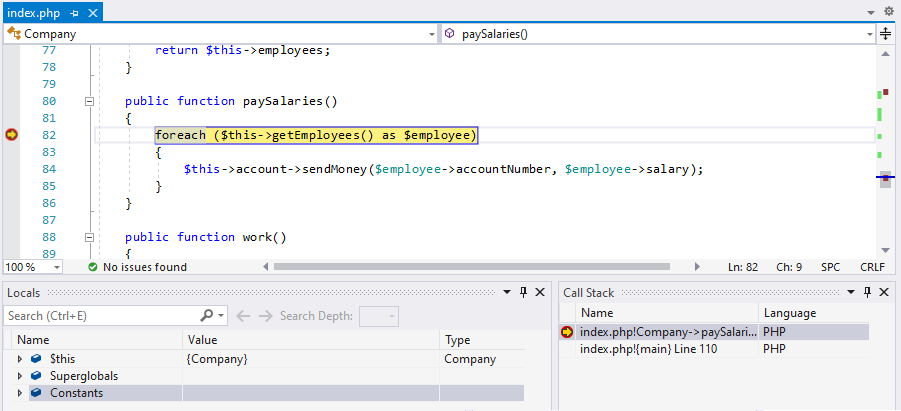The height and width of the screenshot is (411, 901).
Task: Click the Ln: 82 status indicator
Action: 743,267
